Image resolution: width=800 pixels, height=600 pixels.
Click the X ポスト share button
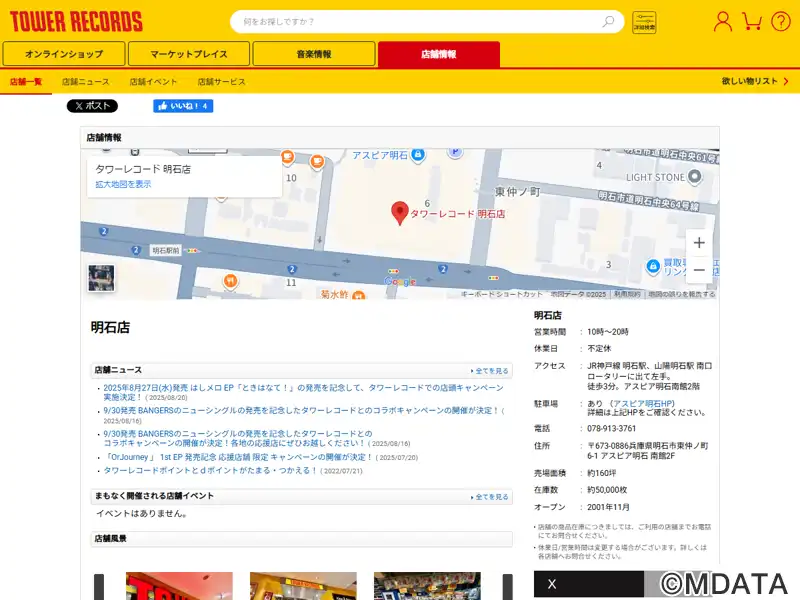92,106
